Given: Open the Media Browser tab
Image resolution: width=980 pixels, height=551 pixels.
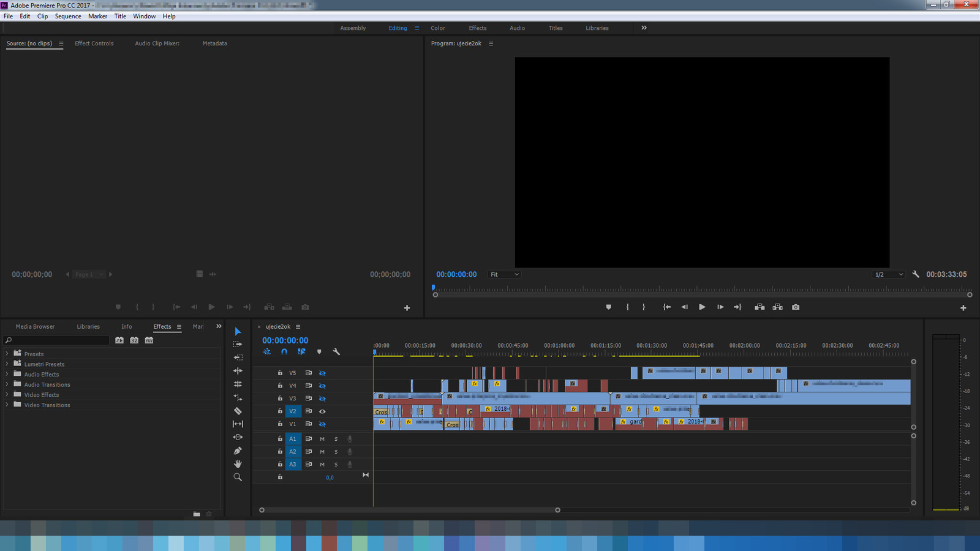Looking at the screenshot, I should (x=35, y=327).
